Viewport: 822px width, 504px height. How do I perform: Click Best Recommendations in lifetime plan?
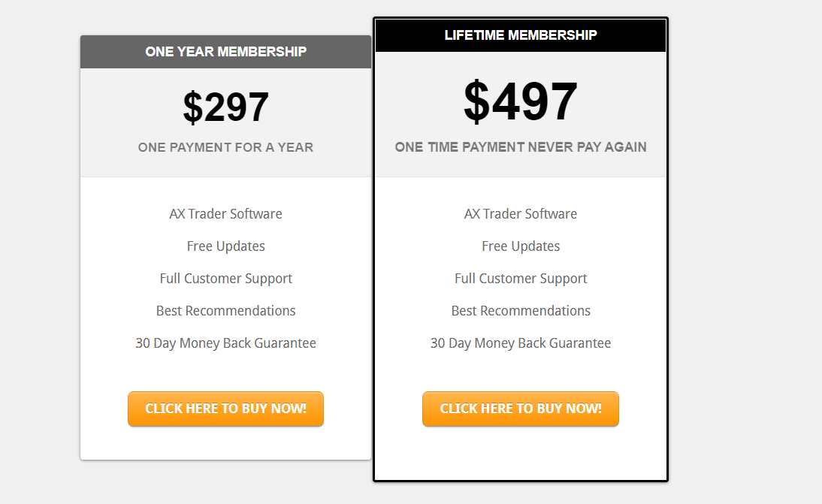[x=521, y=311]
